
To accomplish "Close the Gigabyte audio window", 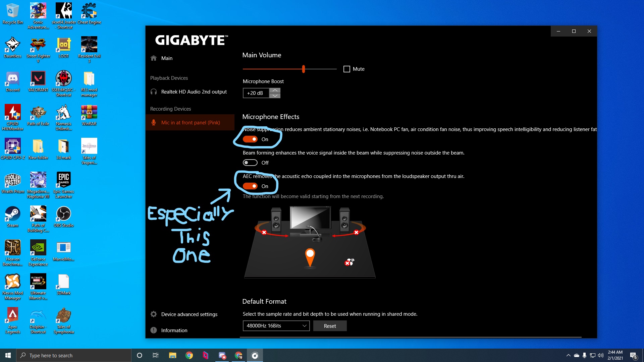I will click(589, 31).
